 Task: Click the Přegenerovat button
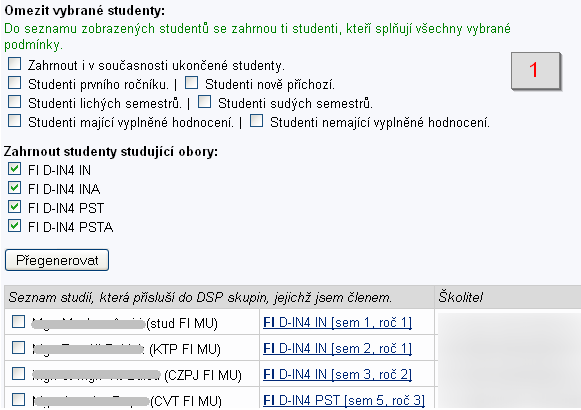click(x=57, y=260)
